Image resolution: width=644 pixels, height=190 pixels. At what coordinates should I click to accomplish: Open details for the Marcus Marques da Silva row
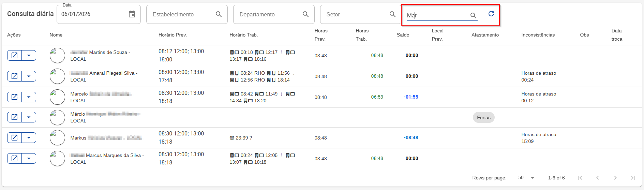[x=14, y=158]
